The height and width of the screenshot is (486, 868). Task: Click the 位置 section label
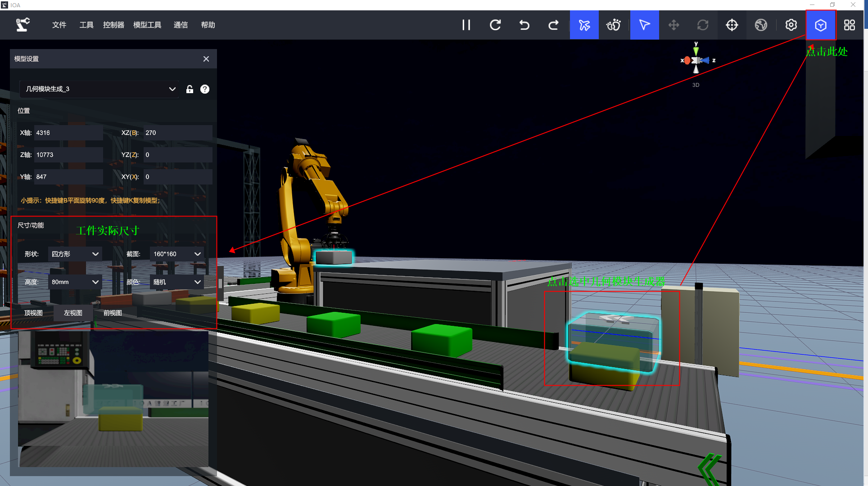point(24,111)
